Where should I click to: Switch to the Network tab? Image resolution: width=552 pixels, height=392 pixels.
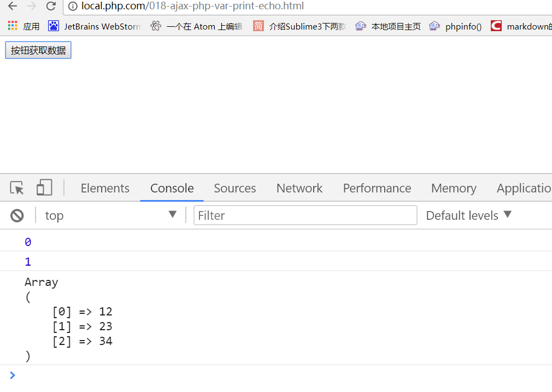pos(300,188)
